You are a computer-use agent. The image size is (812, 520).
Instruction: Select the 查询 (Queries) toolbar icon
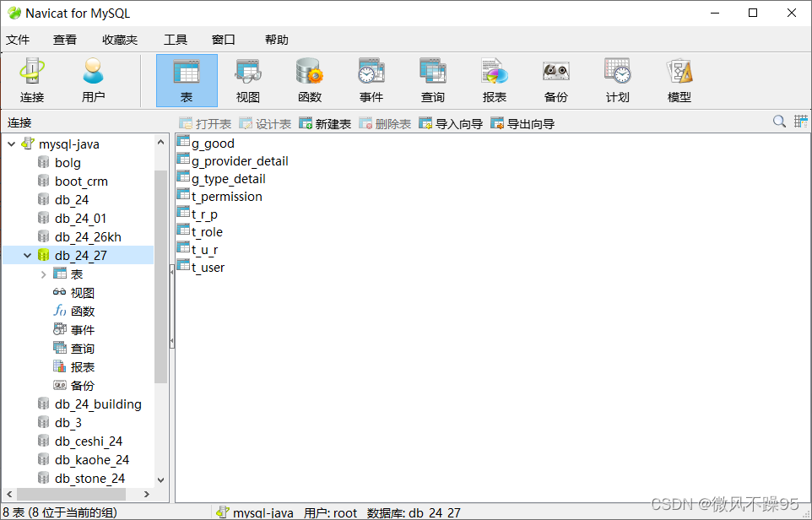coord(432,79)
